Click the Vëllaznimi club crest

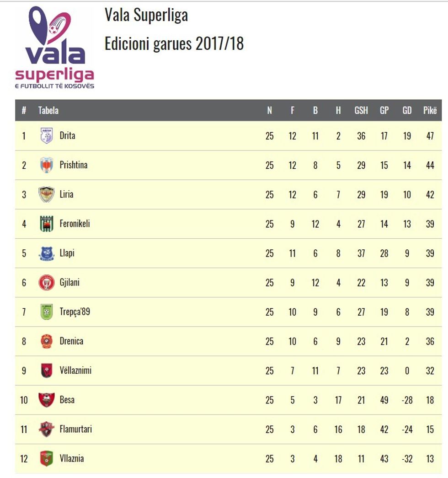pyautogui.click(x=47, y=371)
